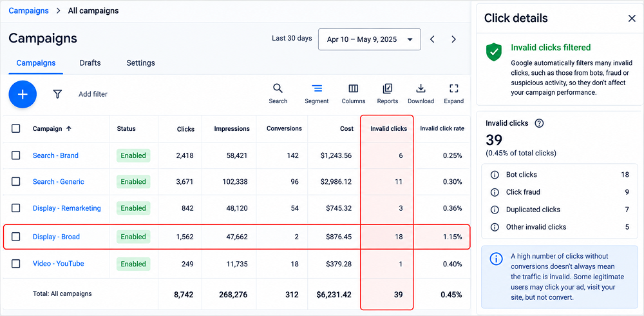The height and width of the screenshot is (316, 644).
Task: Open the Search - Generic campaign
Action: click(x=59, y=181)
